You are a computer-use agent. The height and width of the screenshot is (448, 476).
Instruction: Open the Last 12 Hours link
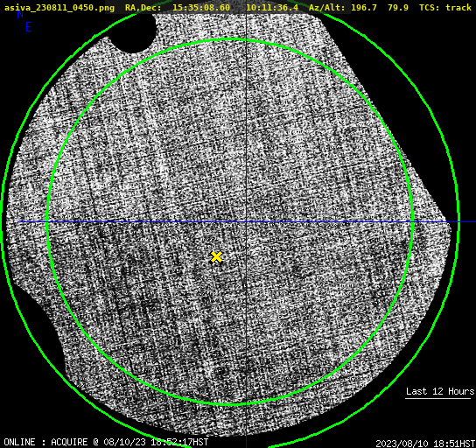pos(440,391)
